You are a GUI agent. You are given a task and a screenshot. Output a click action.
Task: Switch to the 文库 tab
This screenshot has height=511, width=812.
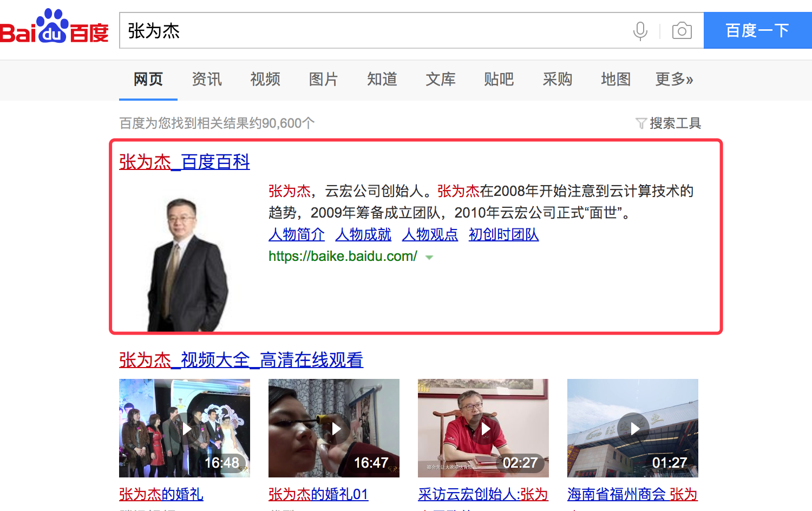[x=441, y=80]
